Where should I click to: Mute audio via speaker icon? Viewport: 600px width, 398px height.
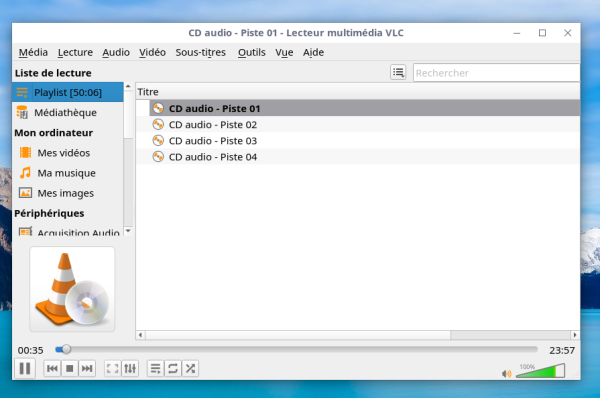(x=506, y=373)
